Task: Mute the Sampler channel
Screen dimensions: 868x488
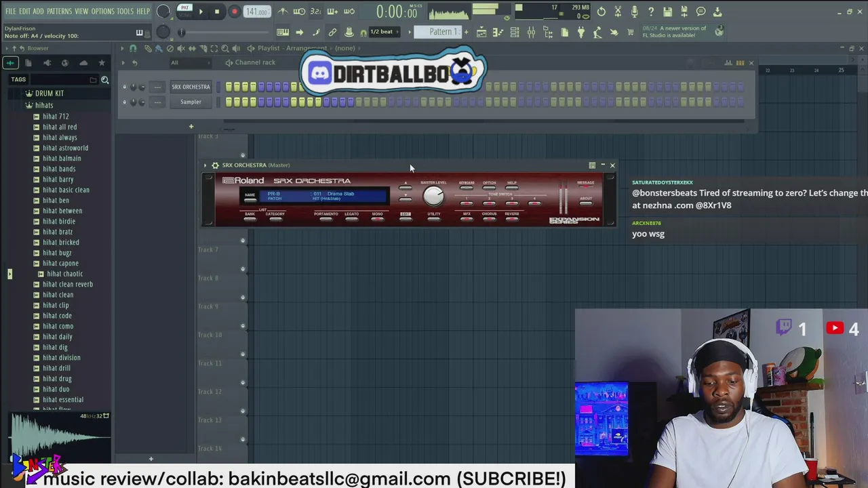Action: tap(124, 102)
